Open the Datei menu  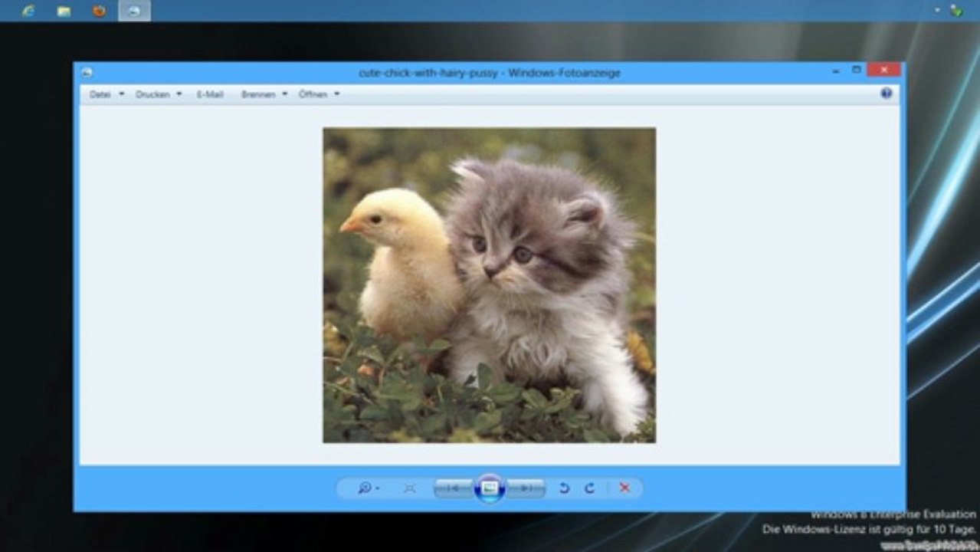pos(106,94)
